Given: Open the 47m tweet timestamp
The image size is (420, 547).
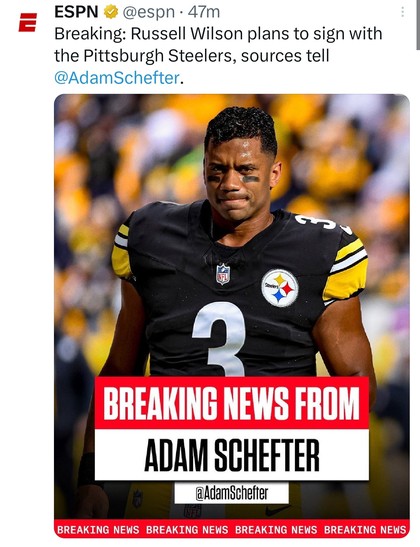Looking at the screenshot, I should 204,12.
